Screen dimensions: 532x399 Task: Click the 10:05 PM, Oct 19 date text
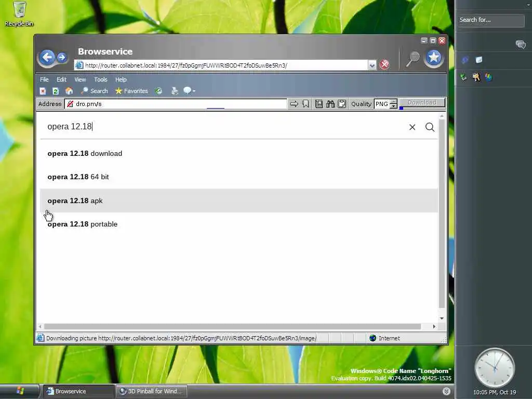coord(495,393)
